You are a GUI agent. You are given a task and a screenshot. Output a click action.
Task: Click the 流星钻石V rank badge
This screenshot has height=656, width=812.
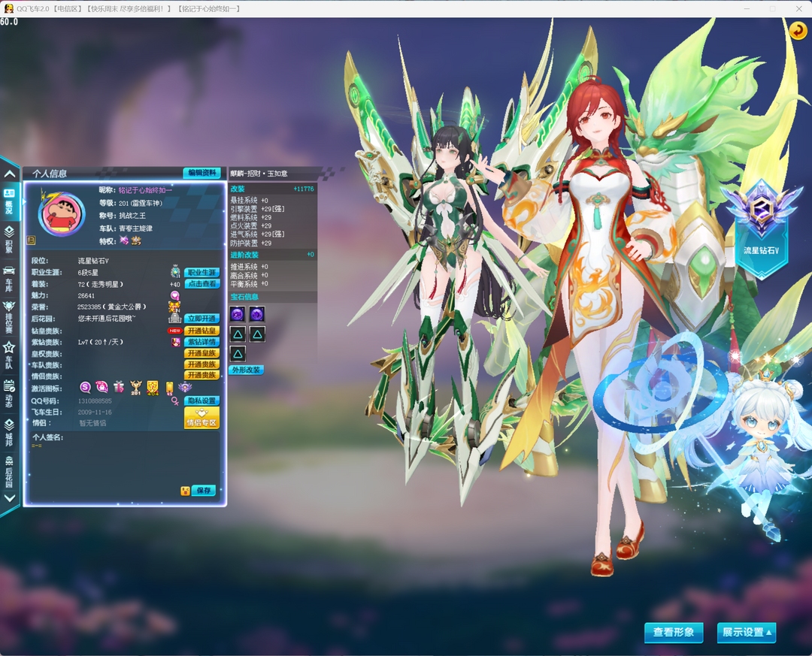point(754,222)
